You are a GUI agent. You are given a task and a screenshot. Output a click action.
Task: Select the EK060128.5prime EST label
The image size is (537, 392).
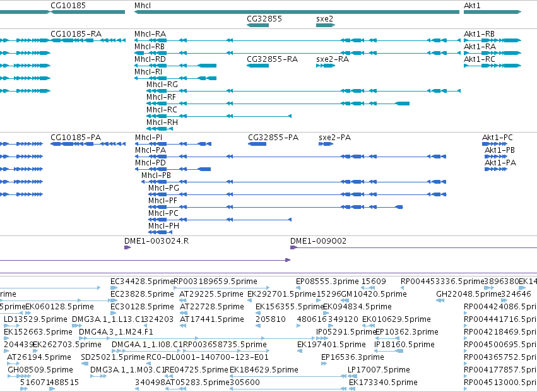(59, 307)
